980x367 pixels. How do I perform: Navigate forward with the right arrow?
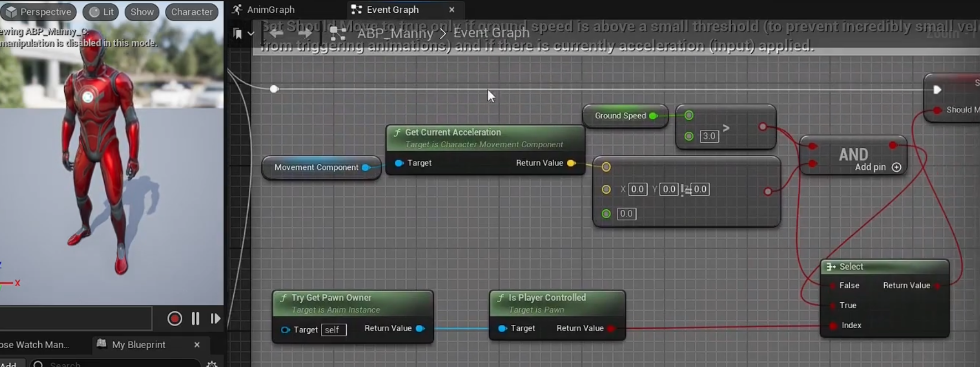(305, 33)
